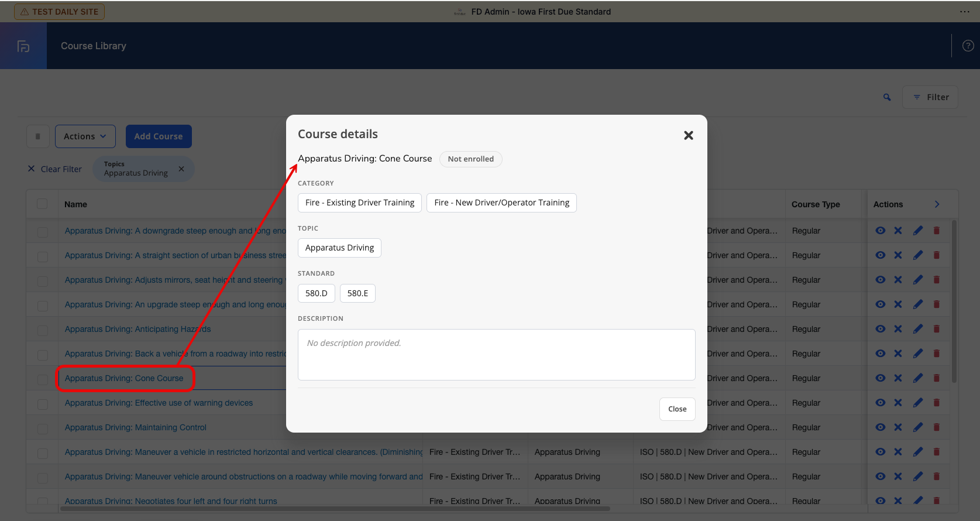The image size is (980, 521).
Task: Delete the Anticipating Hazards course
Action: tap(937, 329)
